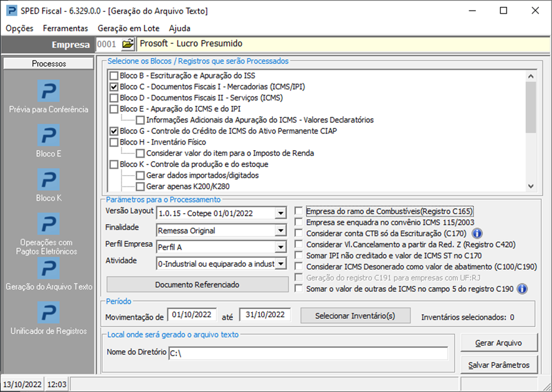Enable Informações Adicionais da Apuração do ICMS checkbox
Screen dimensions: 552x392
(140, 120)
